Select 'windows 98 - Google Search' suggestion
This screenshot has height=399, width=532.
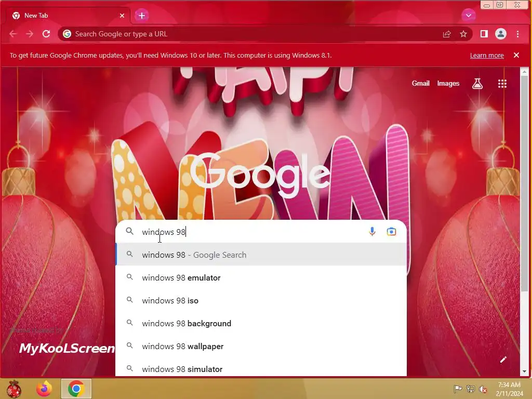(261, 255)
